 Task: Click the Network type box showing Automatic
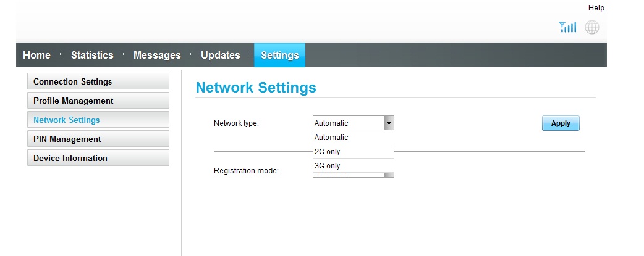pos(349,123)
